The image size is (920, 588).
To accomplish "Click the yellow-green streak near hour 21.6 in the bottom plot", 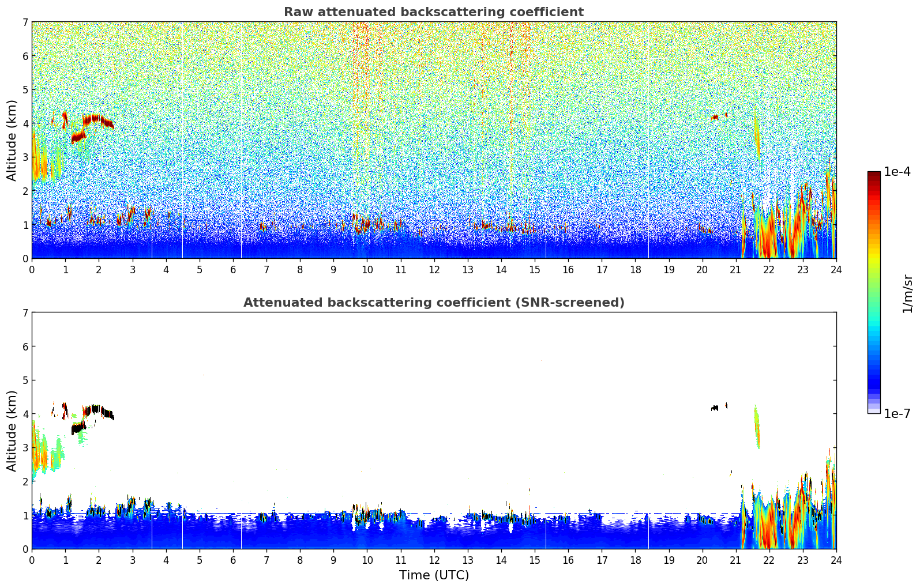I will click(757, 427).
